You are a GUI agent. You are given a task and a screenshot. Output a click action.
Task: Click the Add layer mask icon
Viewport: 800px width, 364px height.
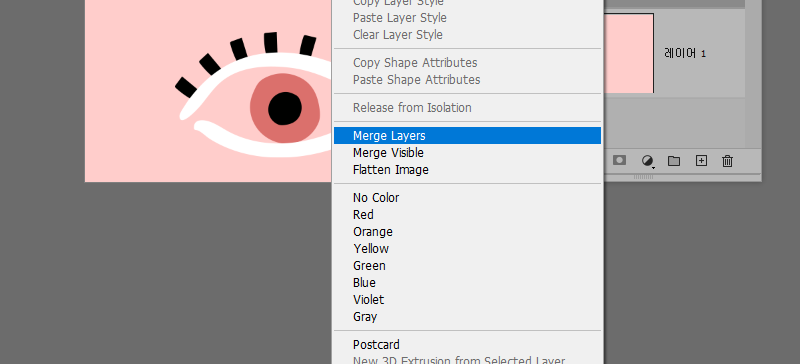pyautogui.click(x=619, y=161)
